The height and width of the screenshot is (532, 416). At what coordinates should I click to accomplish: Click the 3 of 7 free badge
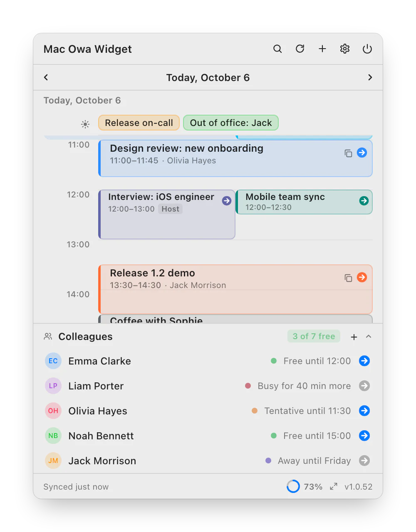pos(314,336)
